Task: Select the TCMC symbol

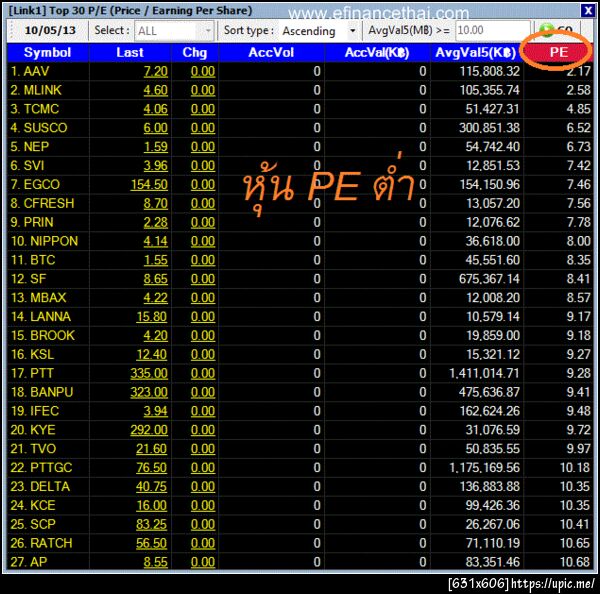Action: [x=41, y=109]
